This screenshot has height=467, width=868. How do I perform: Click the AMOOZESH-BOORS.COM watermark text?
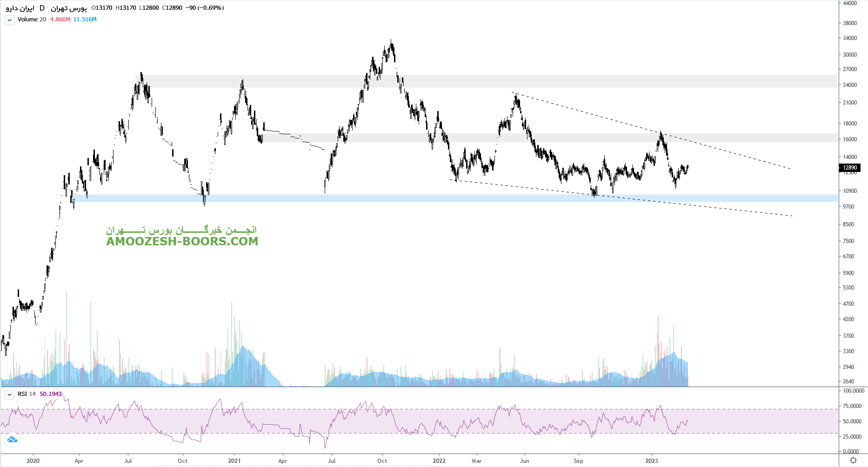[182, 241]
